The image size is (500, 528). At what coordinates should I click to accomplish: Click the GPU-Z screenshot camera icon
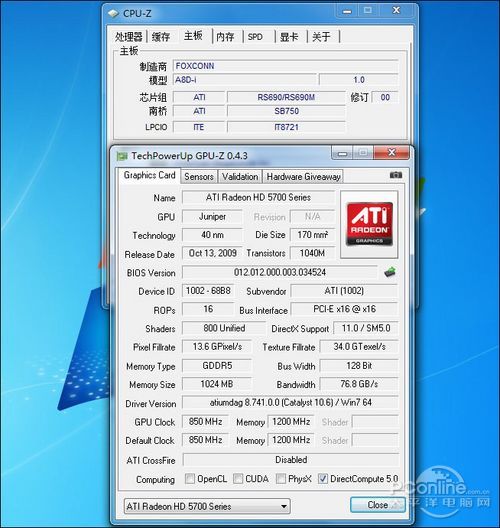coord(396,175)
